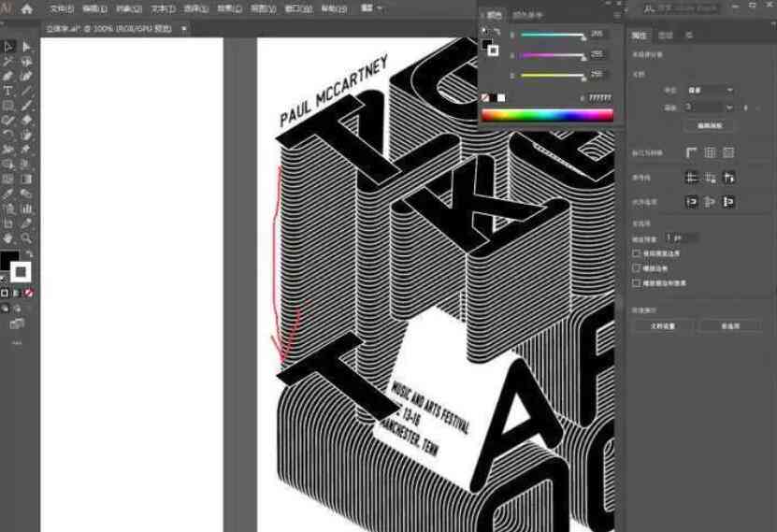
Task: Click the 文档设置 button
Action: pos(663,326)
